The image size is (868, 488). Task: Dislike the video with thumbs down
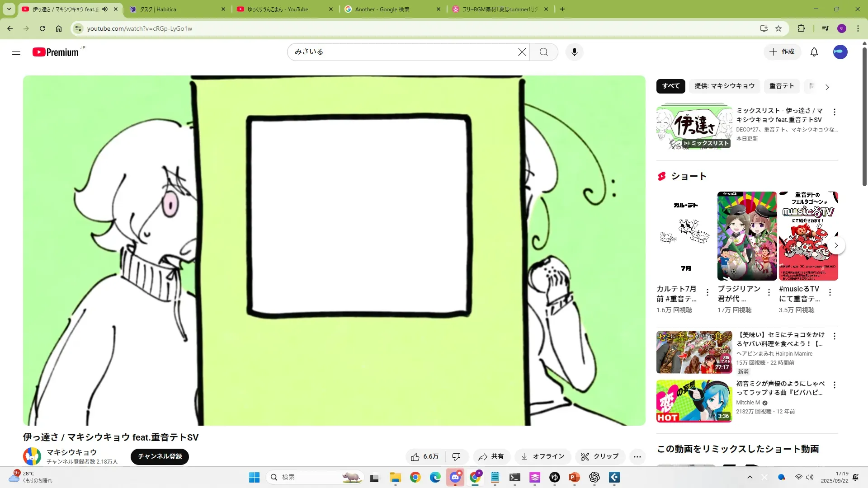coord(456,457)
